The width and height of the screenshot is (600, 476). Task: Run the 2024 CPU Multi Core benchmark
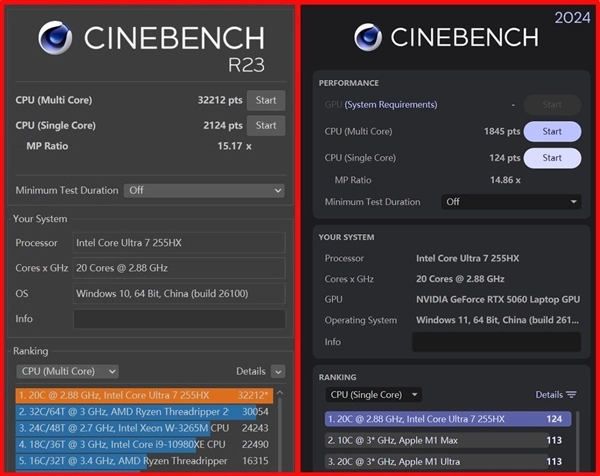(551, 131)
